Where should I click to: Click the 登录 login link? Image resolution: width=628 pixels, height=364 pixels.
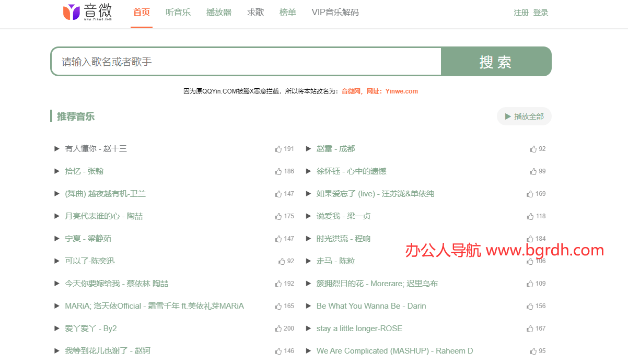(x=541, y=13)
